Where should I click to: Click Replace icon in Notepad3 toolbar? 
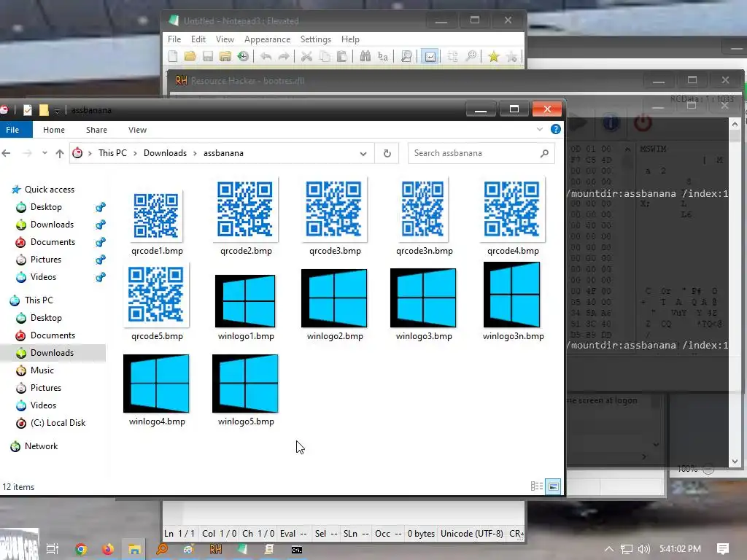383,57
